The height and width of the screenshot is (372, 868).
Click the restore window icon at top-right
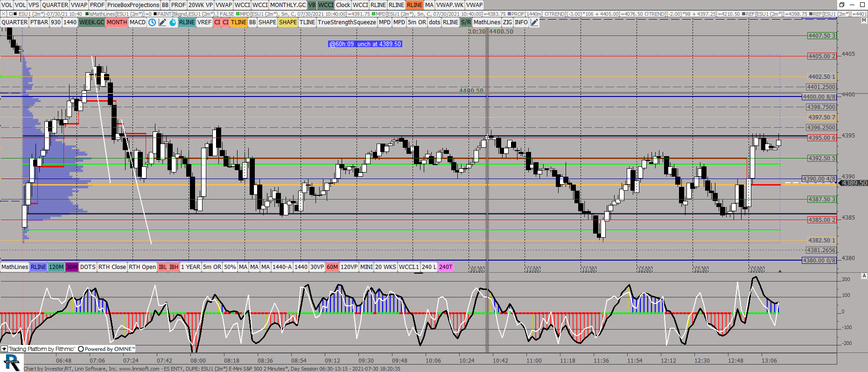coord(842,5)
